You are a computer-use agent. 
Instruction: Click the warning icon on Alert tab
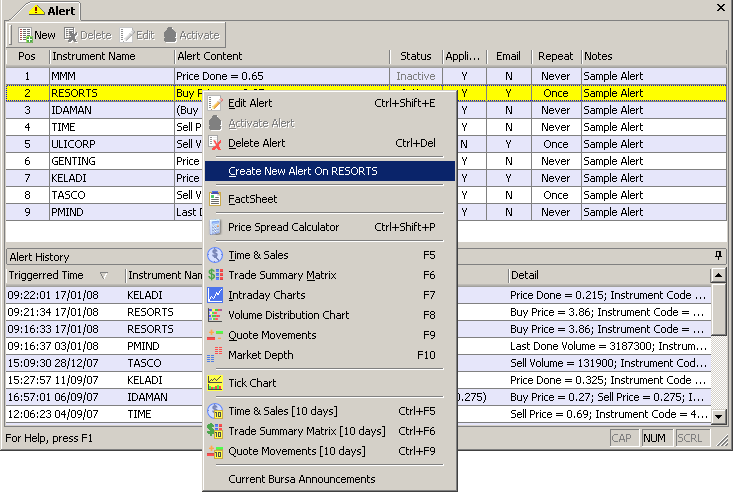click(x=37, y=10)
